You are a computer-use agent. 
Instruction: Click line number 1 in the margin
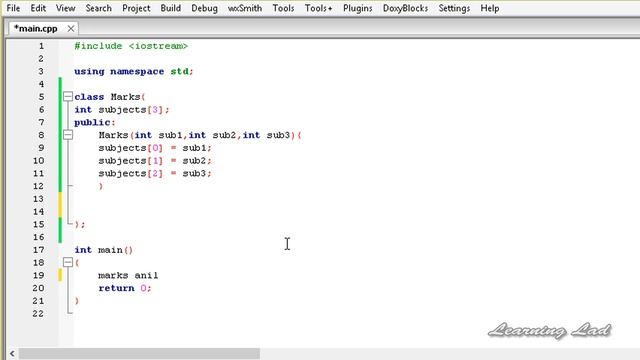pos(41,46)
